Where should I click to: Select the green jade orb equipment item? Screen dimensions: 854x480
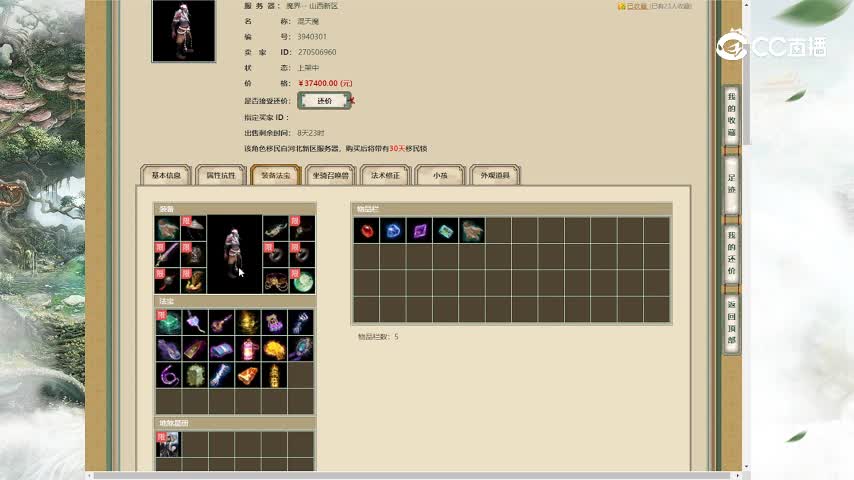[x=302, y=281]
